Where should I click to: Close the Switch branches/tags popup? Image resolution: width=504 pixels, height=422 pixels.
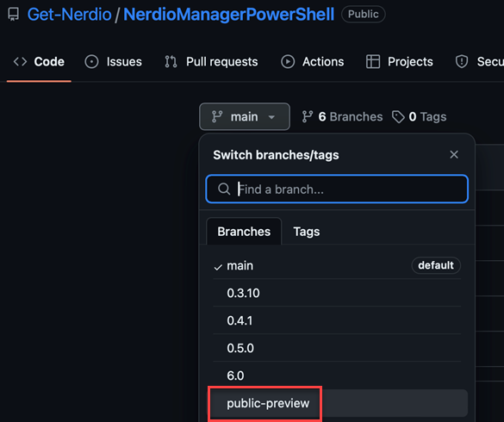454,155
